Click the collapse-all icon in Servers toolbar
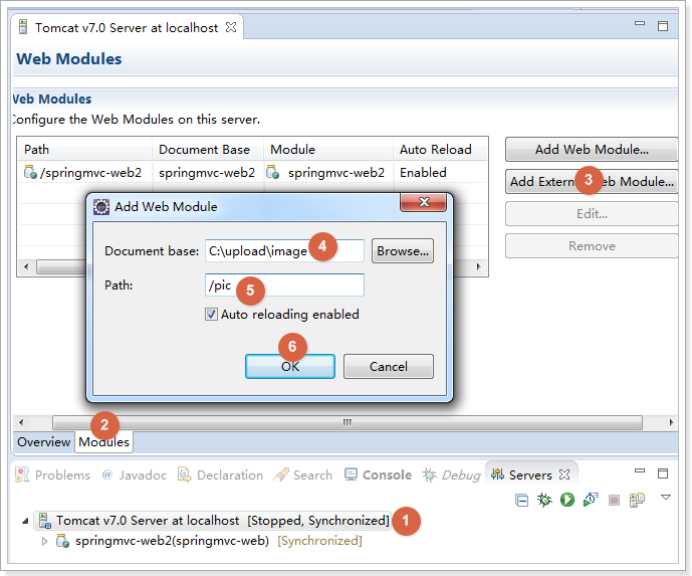Image resolution: width=692 pixels, height=576 pixels. (x=521, y=501)
